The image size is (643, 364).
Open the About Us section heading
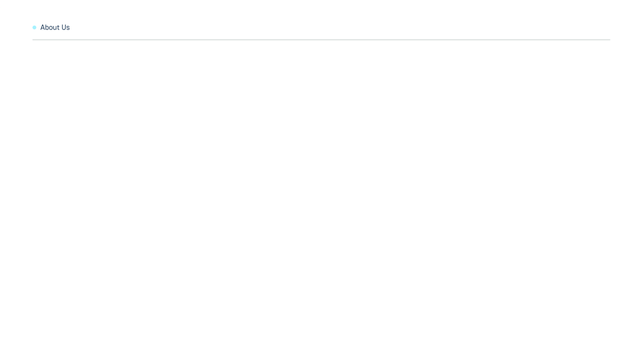(55, 27)
